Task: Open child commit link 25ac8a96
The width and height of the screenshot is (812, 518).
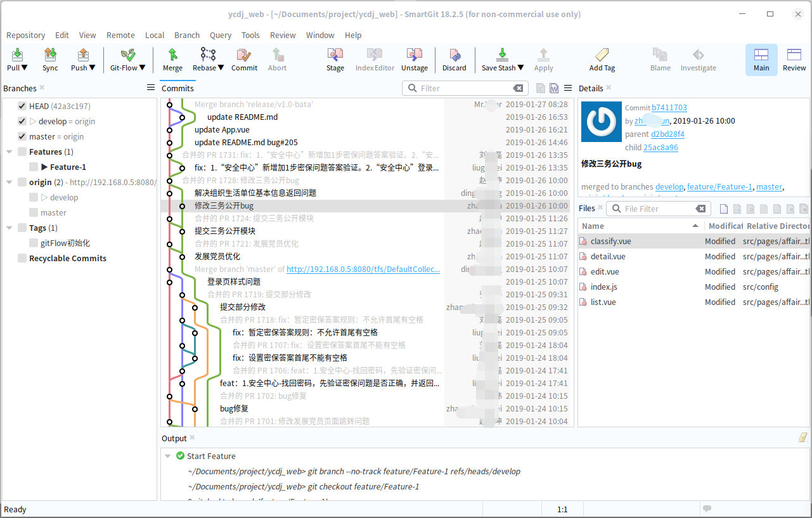Action: point(661,147)
